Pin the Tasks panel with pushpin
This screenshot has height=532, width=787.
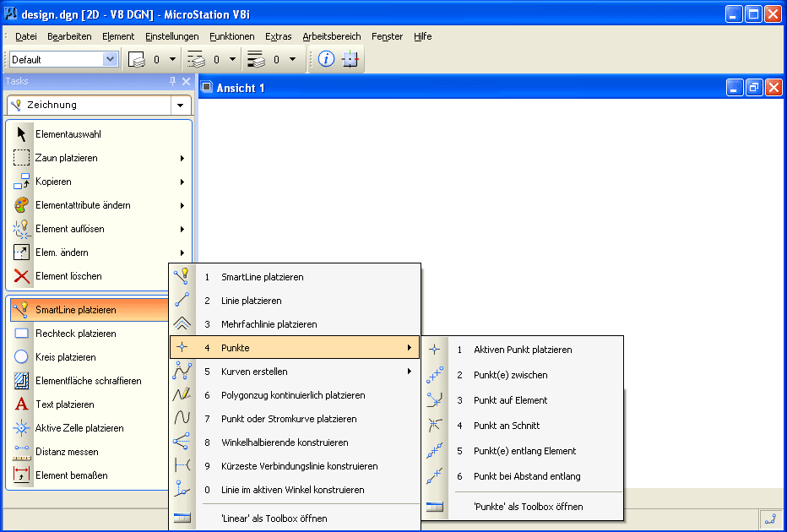(173, 81)
